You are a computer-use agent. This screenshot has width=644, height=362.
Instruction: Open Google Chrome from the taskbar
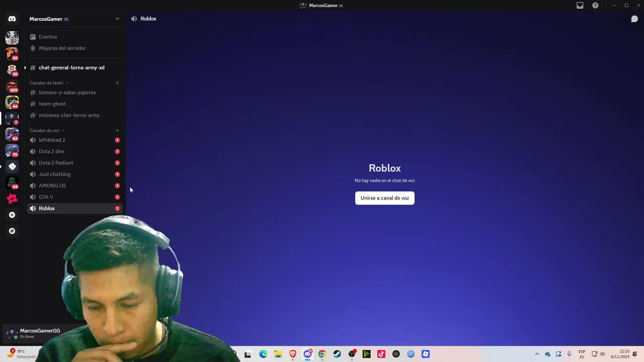pos(322,354)
